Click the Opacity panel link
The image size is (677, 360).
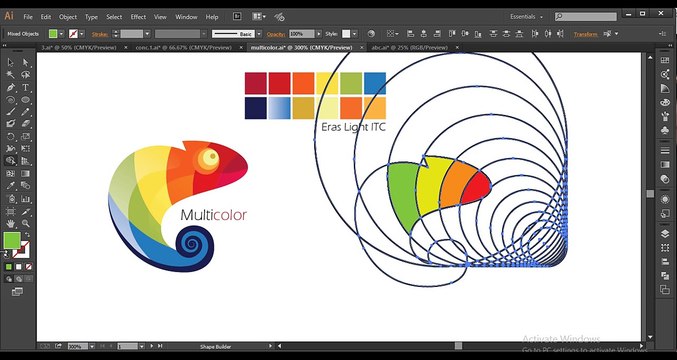276,34
